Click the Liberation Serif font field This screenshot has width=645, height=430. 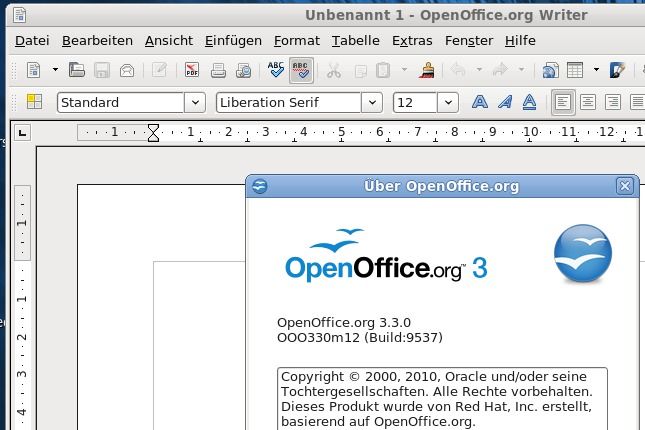(x=289, y=102)
